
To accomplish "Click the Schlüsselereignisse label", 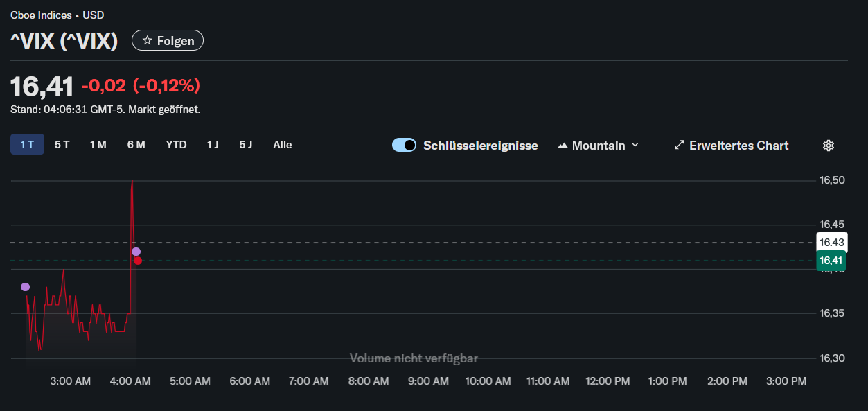I will 481,146.
